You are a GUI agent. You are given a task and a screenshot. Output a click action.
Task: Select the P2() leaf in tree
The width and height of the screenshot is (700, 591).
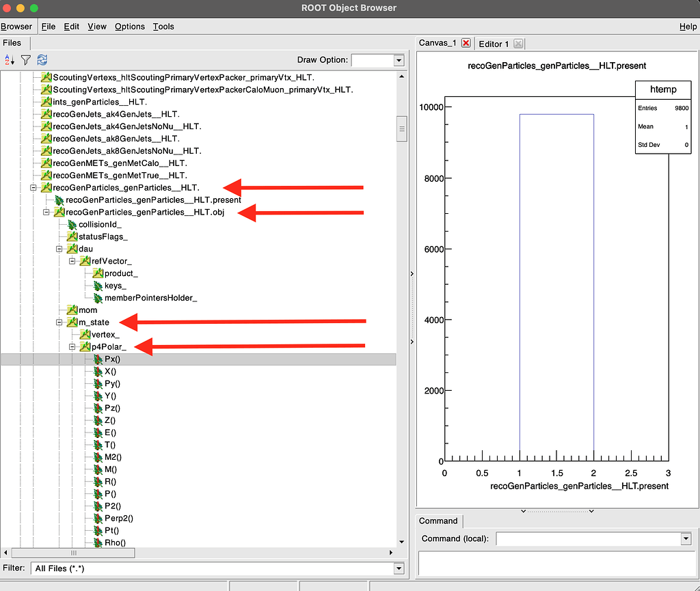tap(113, 506)
